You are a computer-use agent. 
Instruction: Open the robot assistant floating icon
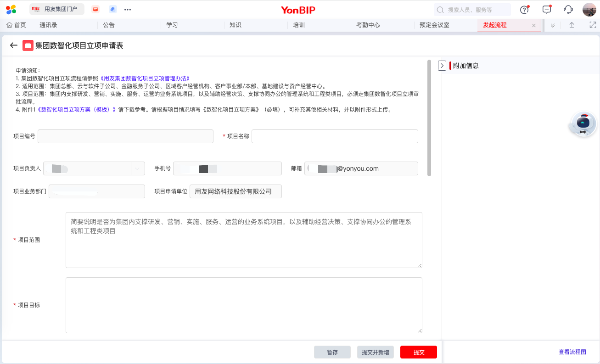pos(583,124)
